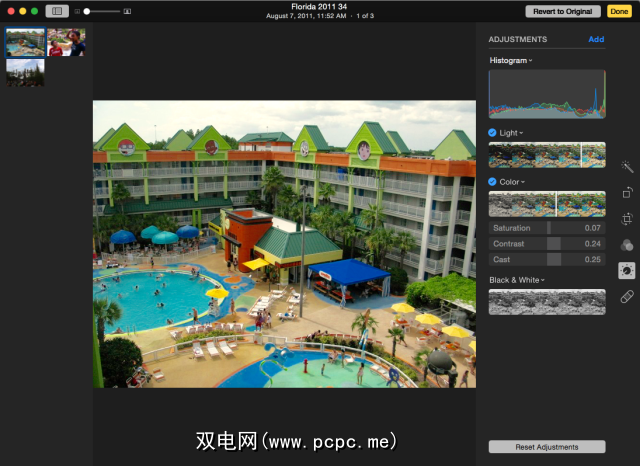The image size is (640, 466).
Task: Click the Reset Adjustments button
Action: click(546, 447)
